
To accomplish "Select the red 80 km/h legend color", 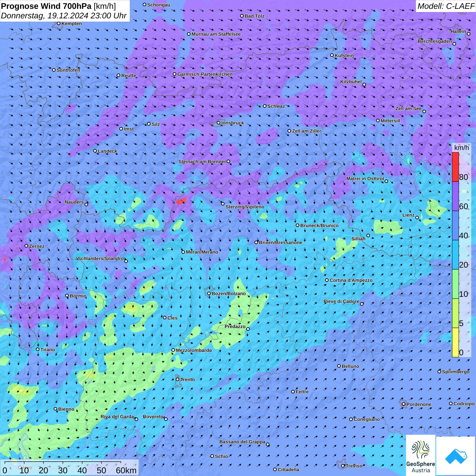I will tap(455, 167).
